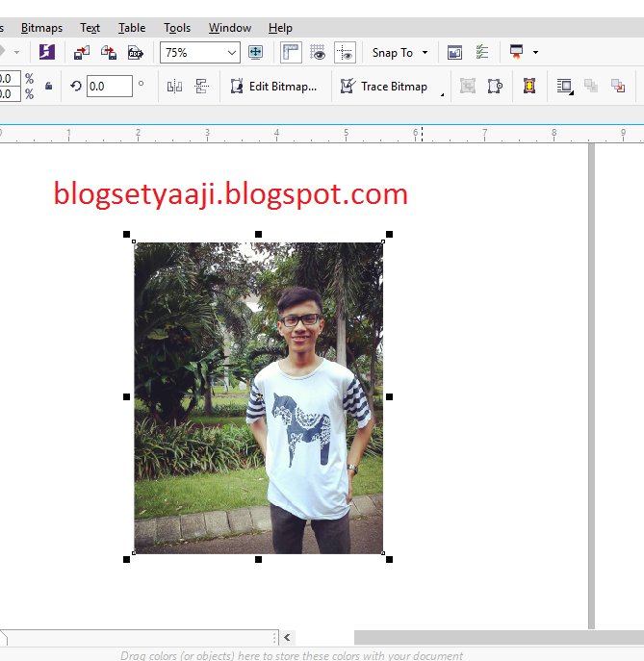The height and width of the screenshot is (661, 644).
Task: Open the Snap To dropdown
Action: (399, 53)
